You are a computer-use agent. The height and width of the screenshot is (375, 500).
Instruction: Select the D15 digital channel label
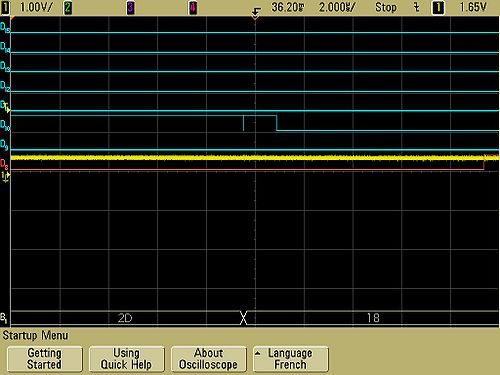[5, 28]
